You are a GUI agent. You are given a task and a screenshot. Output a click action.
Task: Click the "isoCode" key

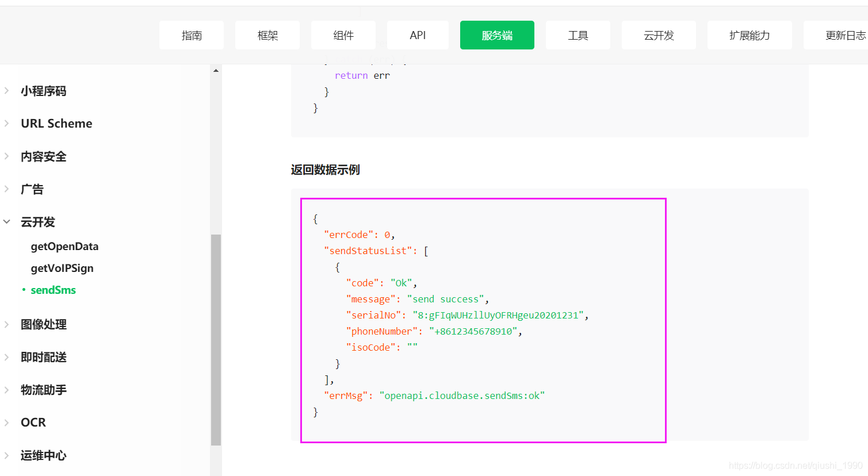[370, 347]
